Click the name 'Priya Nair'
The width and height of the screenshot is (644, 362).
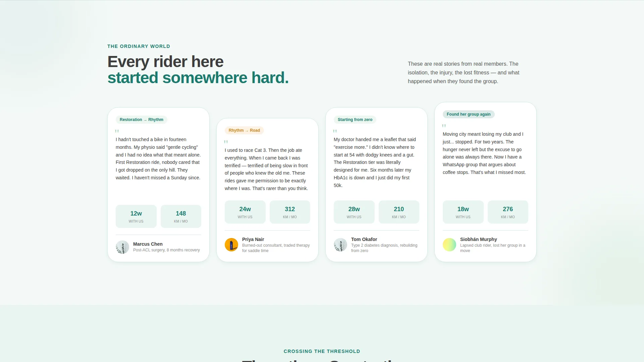click(253, 239)
